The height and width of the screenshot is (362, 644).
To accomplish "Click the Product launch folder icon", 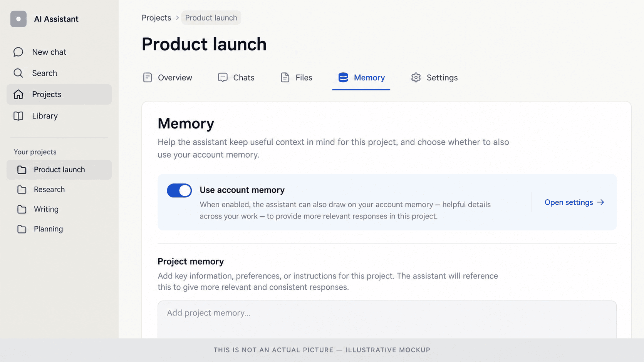I will click(x=22, y=170).
